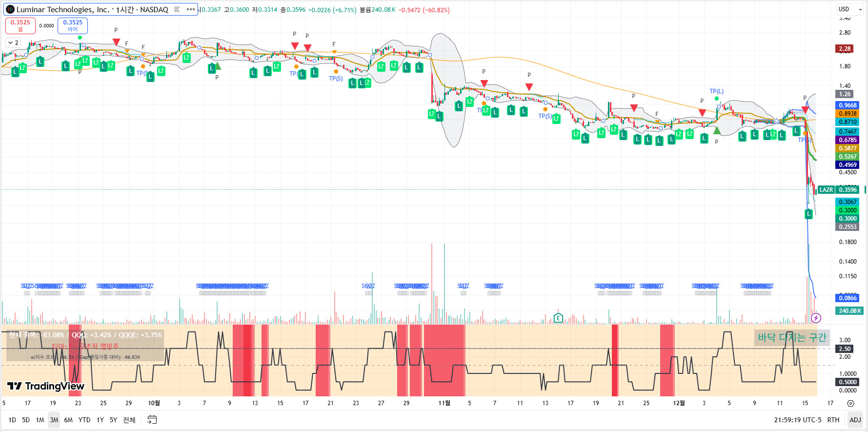Click the 0.8938 orange price label
Screen dimensions: 868x432
(x=848, y=114)
